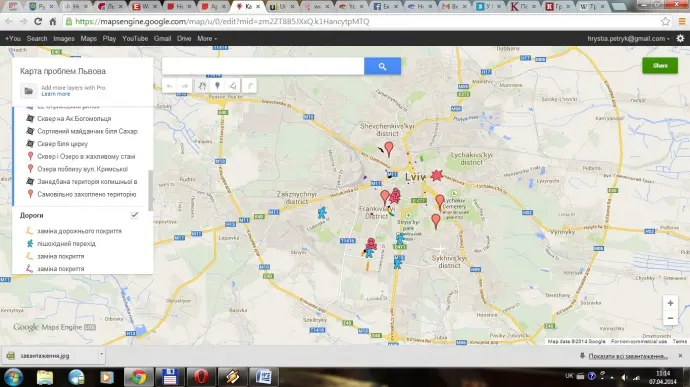Click blue pedestrian marker near Zaliznychnyi district
Viewport: 690px width, 387px height.
322,213
